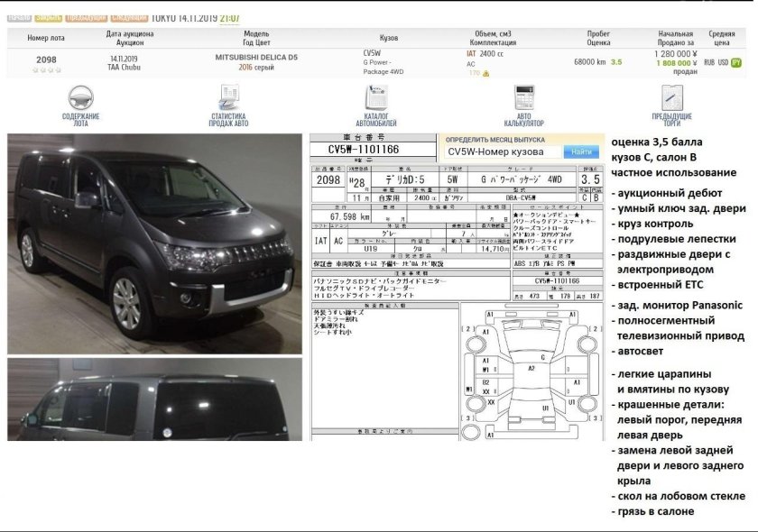Open the Каталог автомобилей
This screenshot has height=532, width=758.
coord(379,105)
